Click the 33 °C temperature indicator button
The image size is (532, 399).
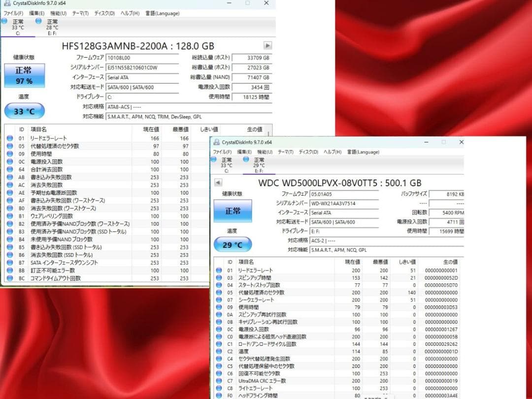coord(24,110)
